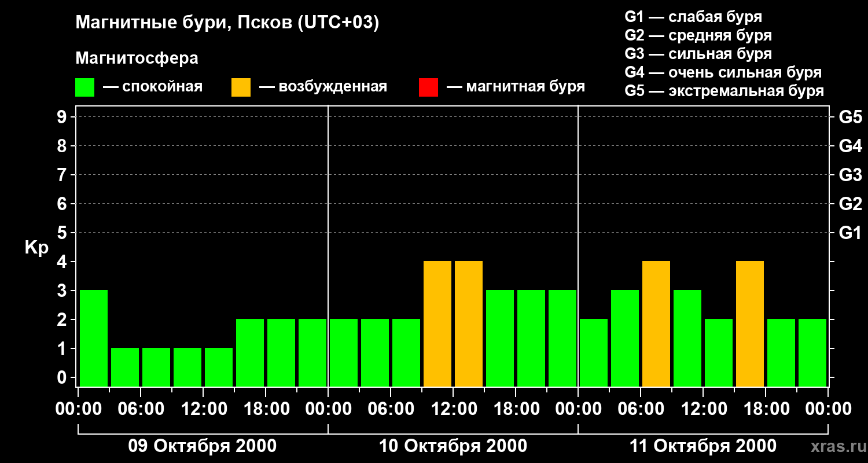The width and height of the screenshot is (868, 463).
Task: Click the G5 label on right axis
Action: (850, 117)
